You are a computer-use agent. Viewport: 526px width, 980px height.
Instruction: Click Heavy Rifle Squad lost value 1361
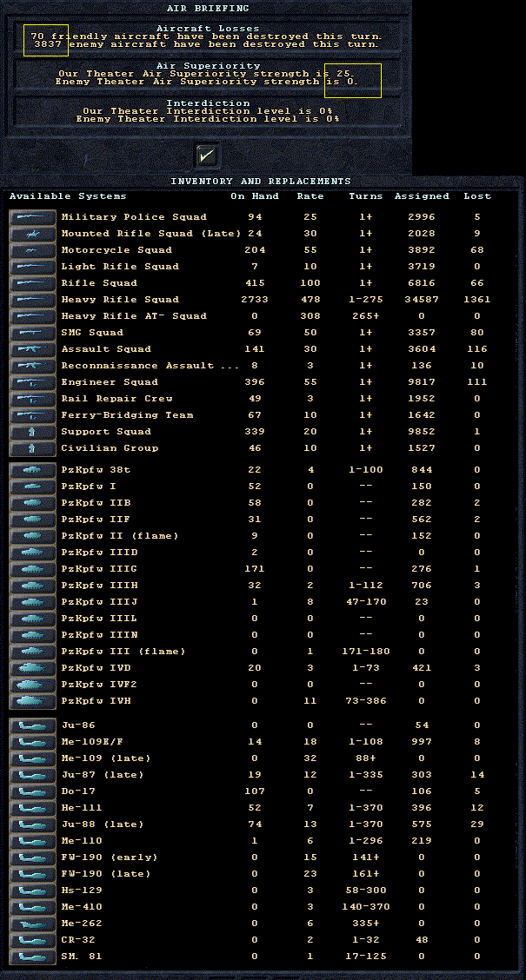click(x=477, y=300)
